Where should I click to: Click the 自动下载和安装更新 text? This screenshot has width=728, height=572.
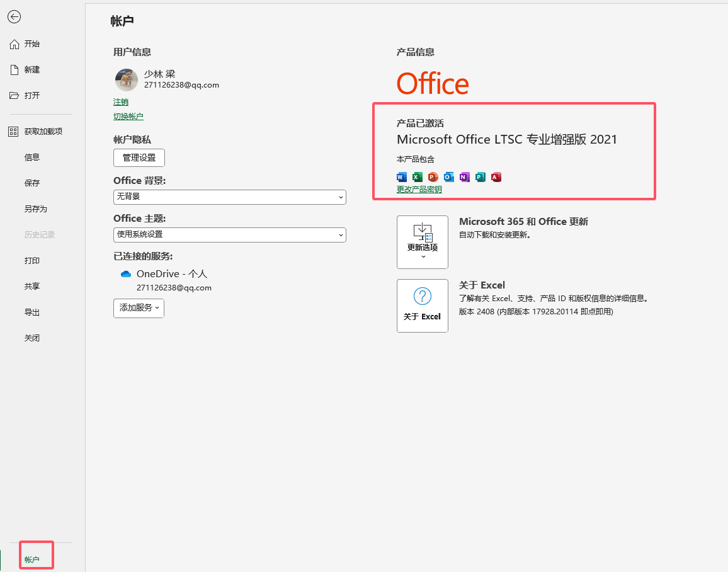495,235
